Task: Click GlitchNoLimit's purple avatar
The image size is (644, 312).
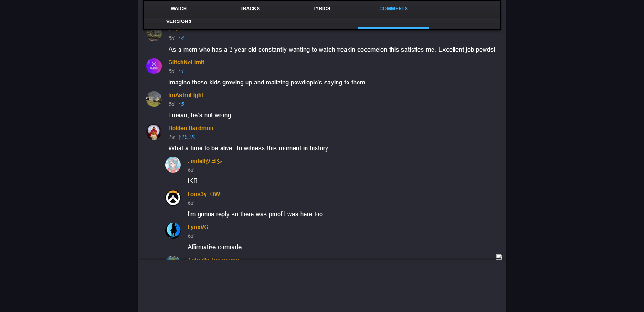Action: pos(154,66)
